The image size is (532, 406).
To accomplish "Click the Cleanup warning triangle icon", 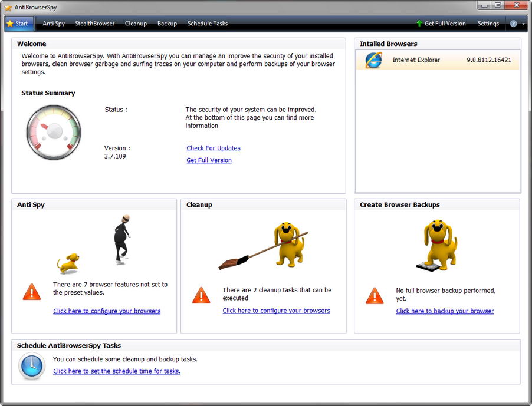I will (x=201, y=295).
